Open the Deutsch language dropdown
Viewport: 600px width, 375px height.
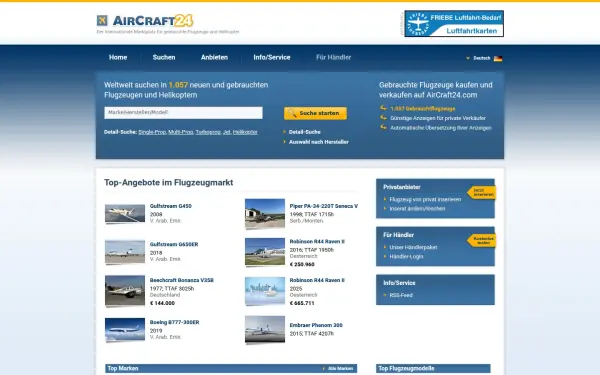(481, 58)
